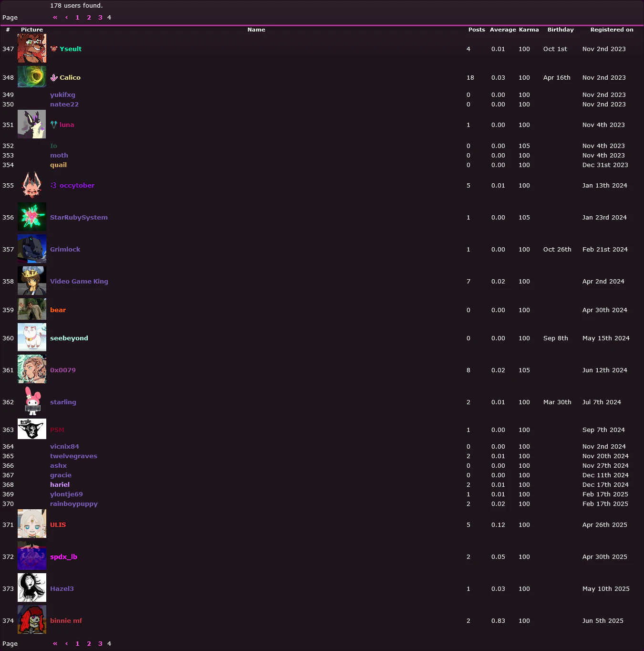Open PSM's avatar picture
The width and height of the screenshot is (644, 651).
(x=32, y=429)
